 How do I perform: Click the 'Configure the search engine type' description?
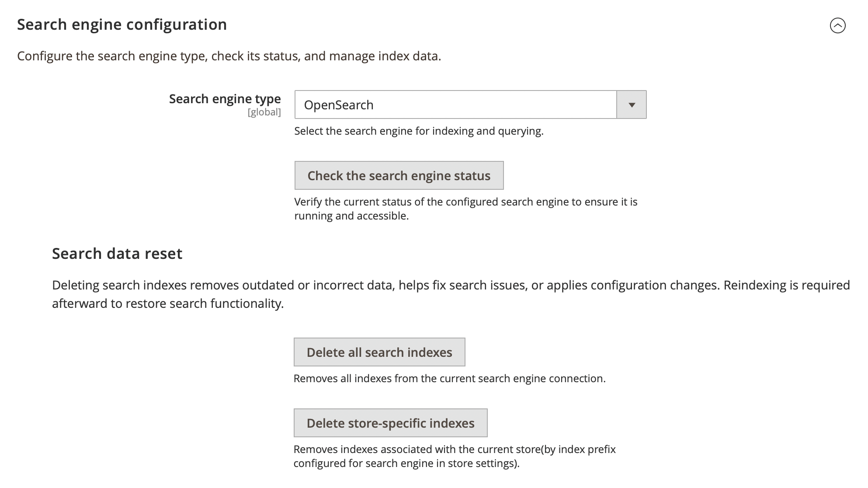229,56
